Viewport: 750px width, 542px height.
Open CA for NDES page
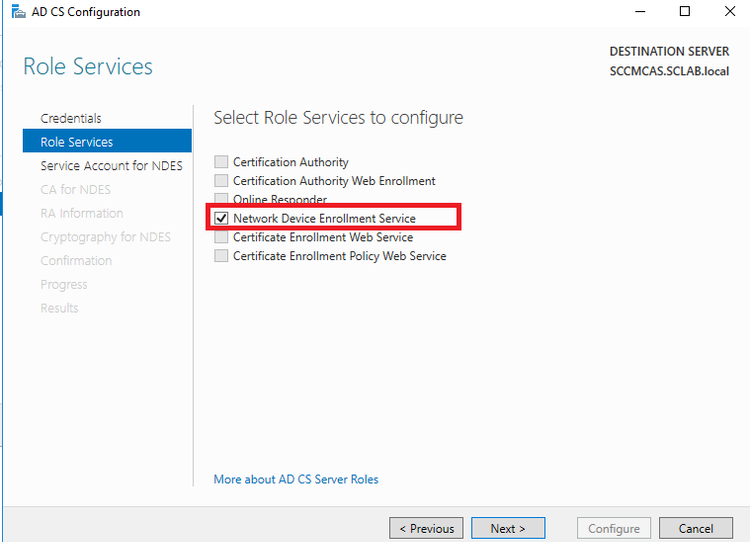click(76, 189)
